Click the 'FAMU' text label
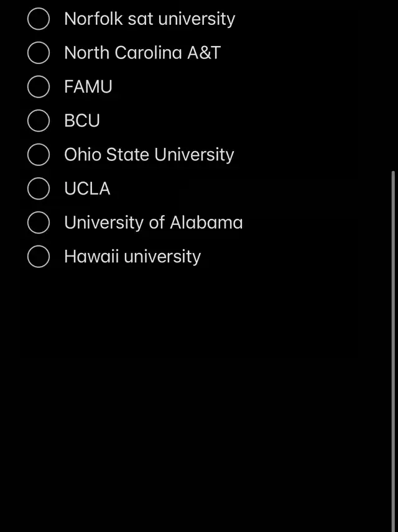This screenshot has width=398, height=532. point(88,87)
